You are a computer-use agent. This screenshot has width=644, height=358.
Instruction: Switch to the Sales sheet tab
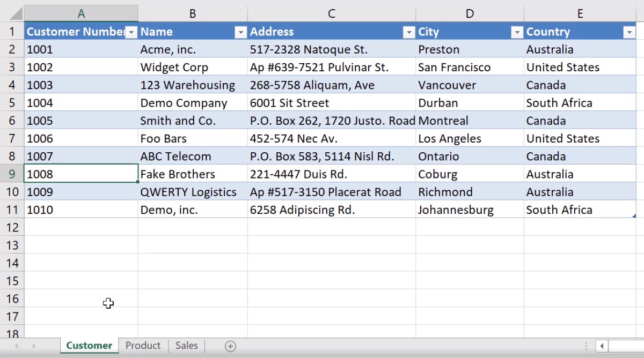coord(186,346)
